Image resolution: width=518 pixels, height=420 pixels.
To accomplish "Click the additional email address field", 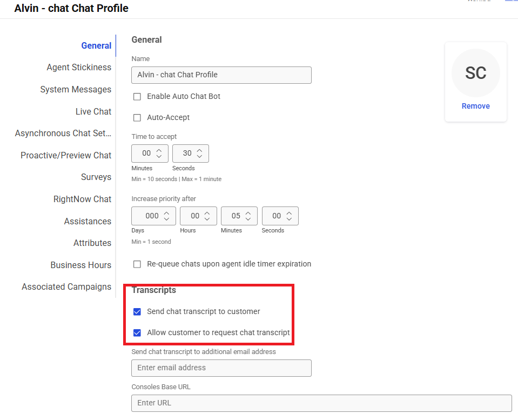I will [x=221, y=368].
